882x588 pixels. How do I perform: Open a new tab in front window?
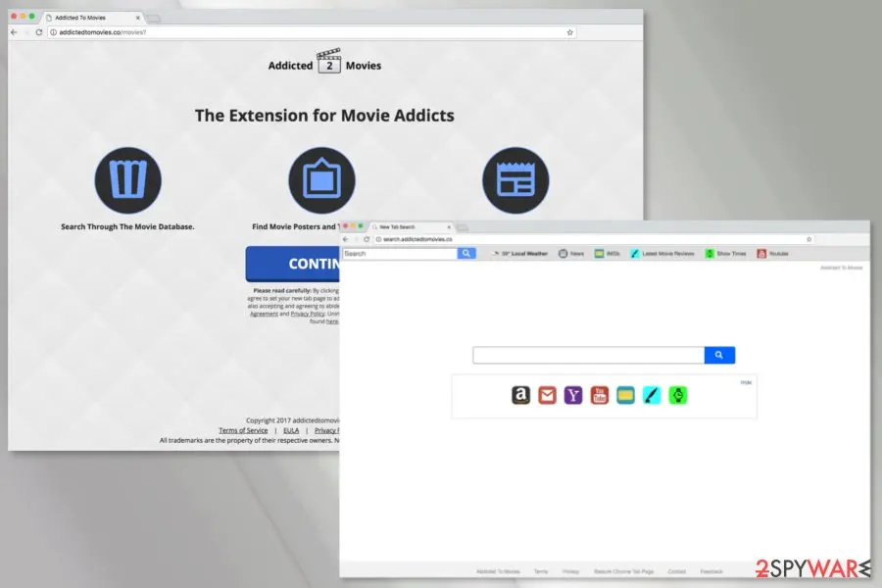(462, 227)
